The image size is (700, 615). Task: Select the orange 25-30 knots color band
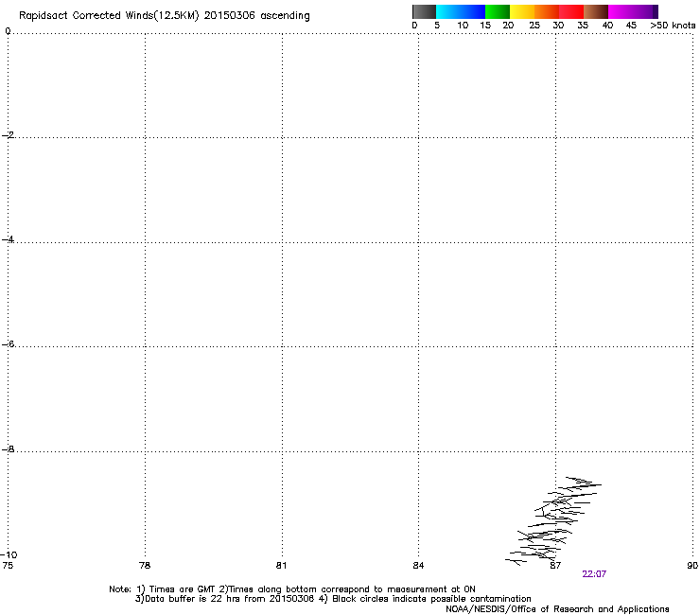tap(547, 11)
